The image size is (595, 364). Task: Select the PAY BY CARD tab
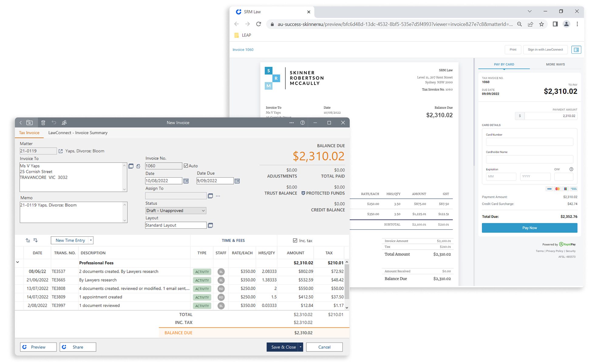pyautogui.click(x=504, y=64)
